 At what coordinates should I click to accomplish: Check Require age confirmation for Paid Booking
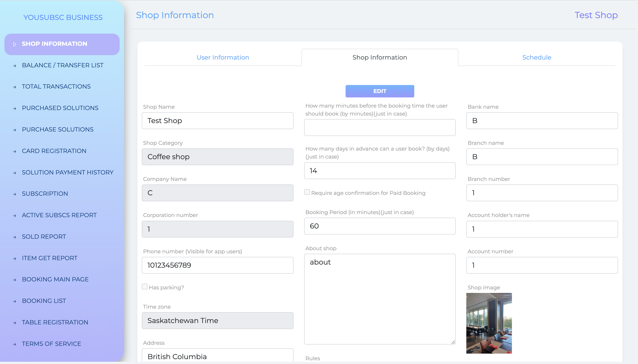click(307, 192)
